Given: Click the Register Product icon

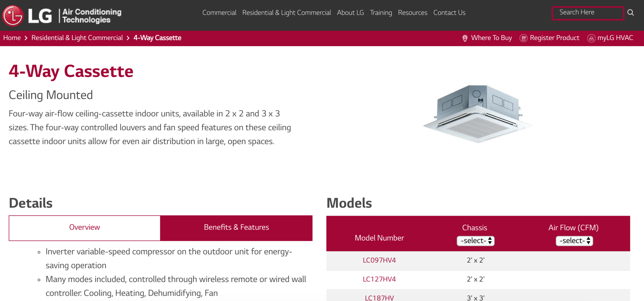Looking at the screenshot, I should click(x=523, y=38).
